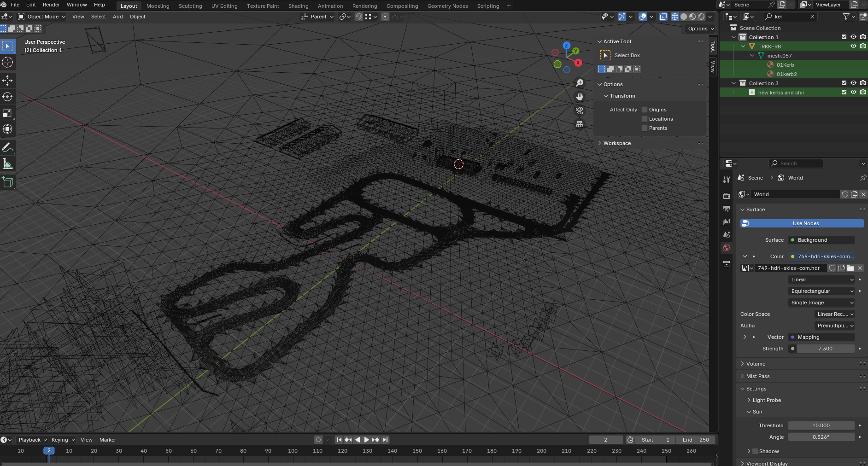Play animation forward
The image size is (868, 466).
tap(367, 440)
